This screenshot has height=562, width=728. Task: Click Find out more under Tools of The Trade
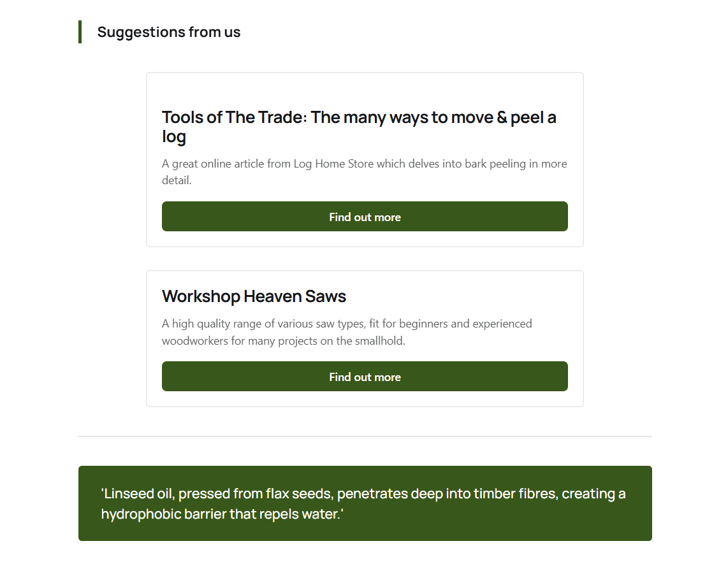pyautogui.click(x=365, y=216)
